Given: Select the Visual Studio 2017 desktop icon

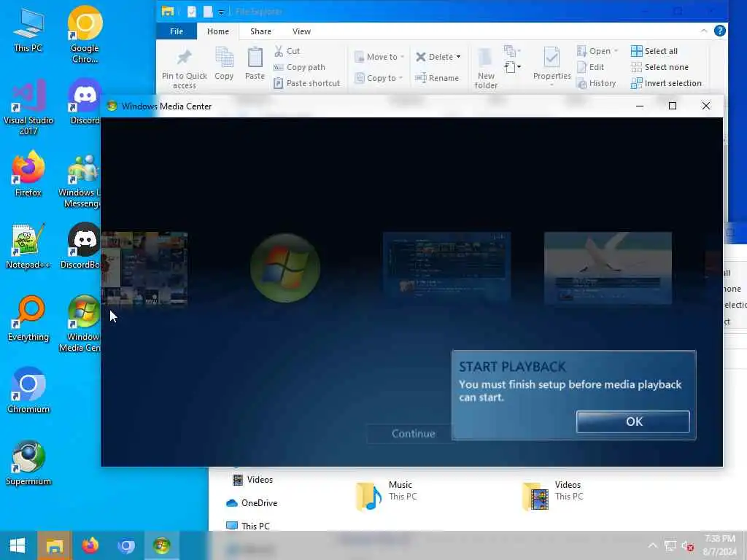Looking at the screenshot, I should point(28,108).
